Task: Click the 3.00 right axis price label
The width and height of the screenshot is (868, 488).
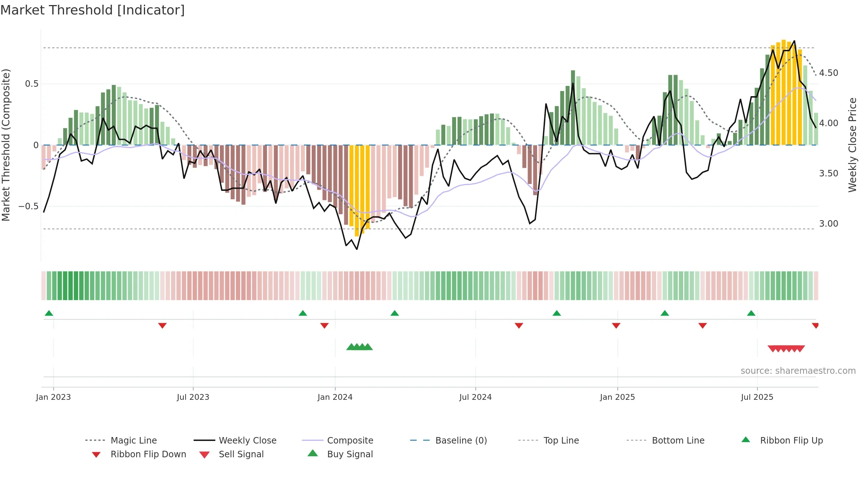Action: click(829, 224)
